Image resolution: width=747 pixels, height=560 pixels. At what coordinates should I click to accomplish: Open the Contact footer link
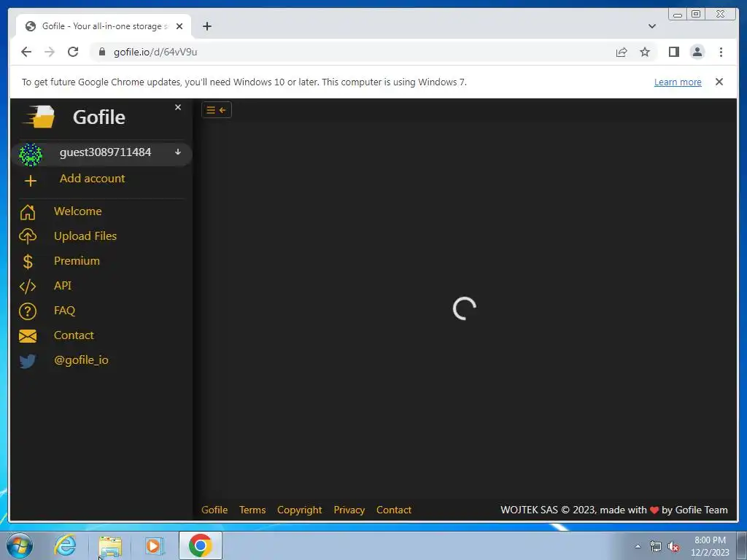click(x=393, y=510)
